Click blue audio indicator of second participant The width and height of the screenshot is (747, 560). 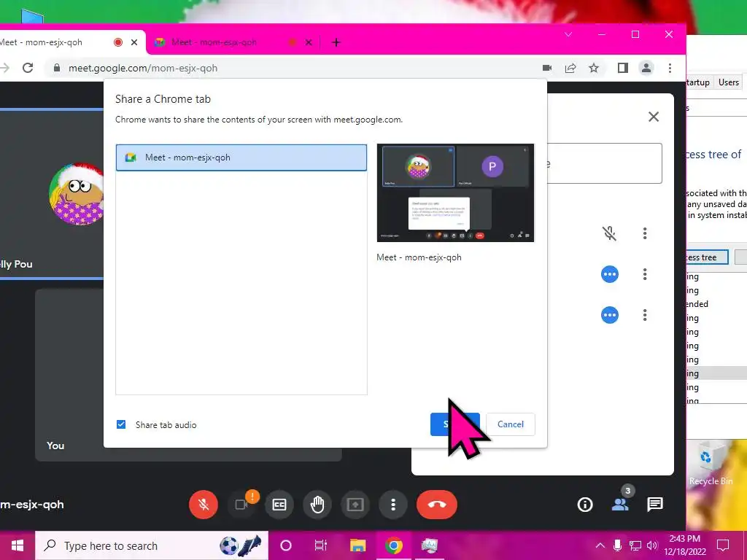[610, 274]
